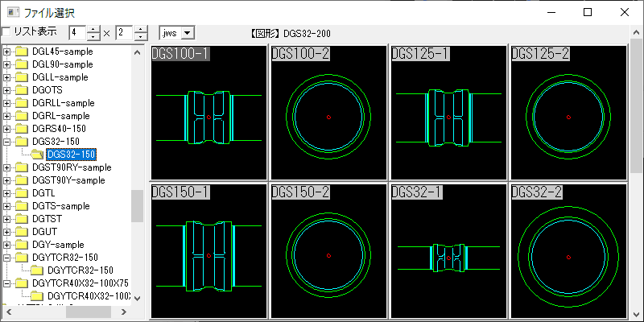Select the DGS100-1 drawing thumbnail

coord(208,113)
